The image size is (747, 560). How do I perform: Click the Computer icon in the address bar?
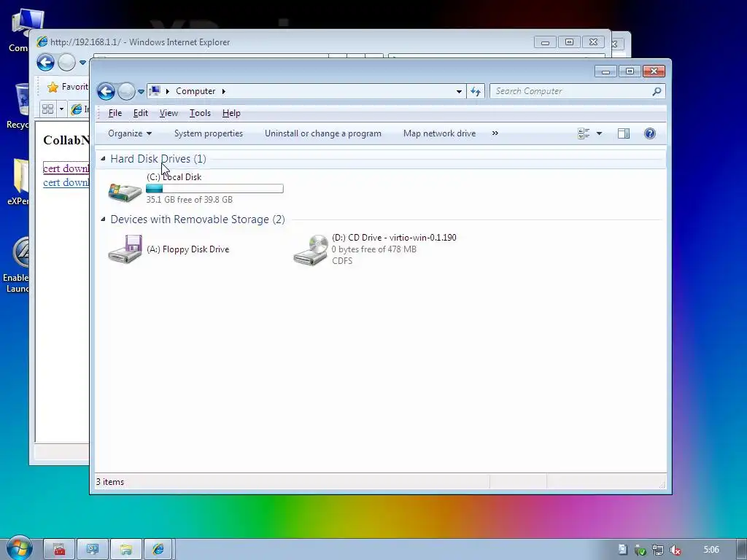coord(155,91)
